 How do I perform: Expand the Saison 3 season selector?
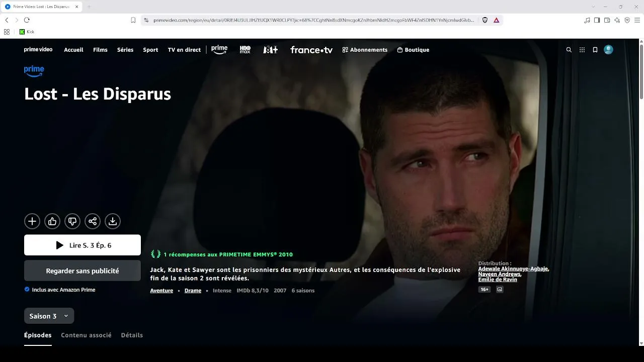(49, 316)
